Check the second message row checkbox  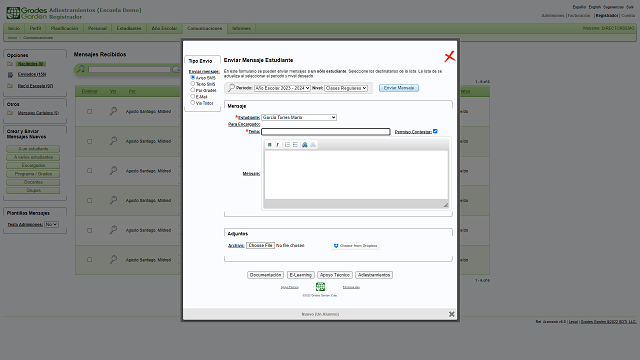coord(89,141)
